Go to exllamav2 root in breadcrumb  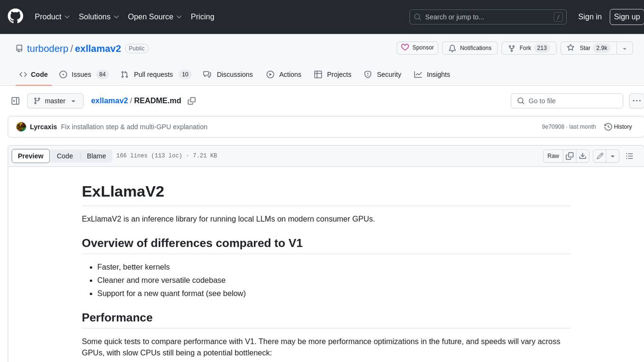[x=109, y=100]
